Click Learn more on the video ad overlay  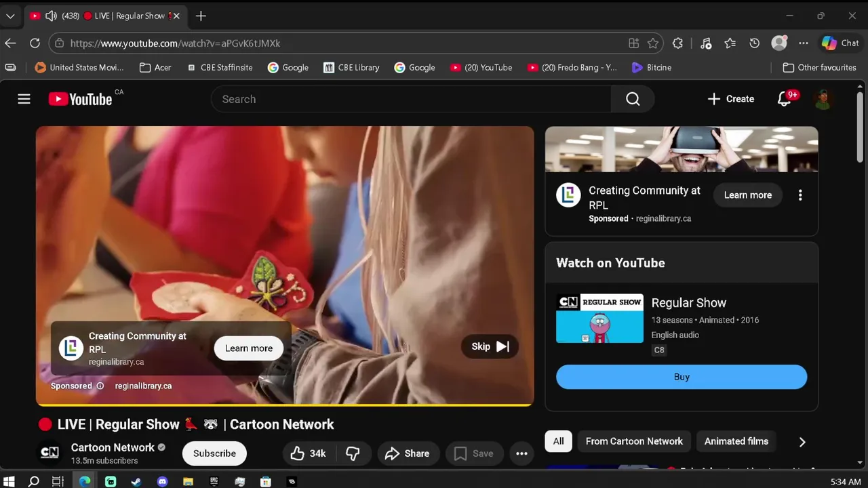249,348
